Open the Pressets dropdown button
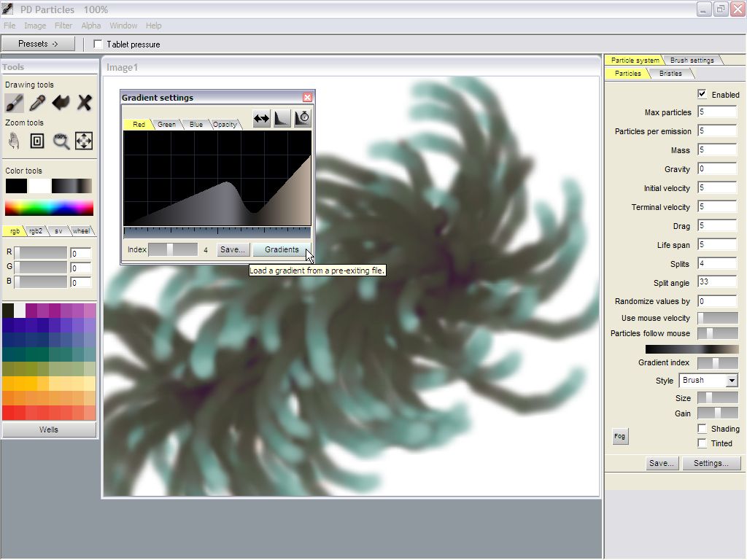The image size is (747, 560). click(x=38, y=44)
